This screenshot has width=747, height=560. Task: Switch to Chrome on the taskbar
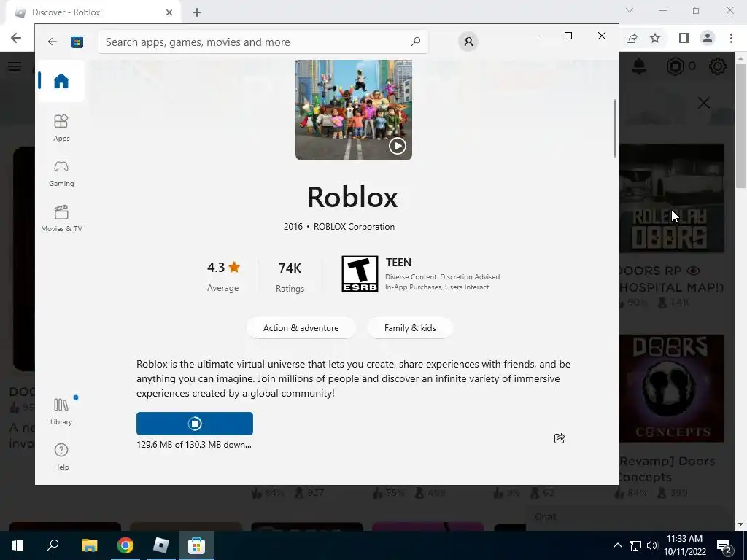click(125, 545)
